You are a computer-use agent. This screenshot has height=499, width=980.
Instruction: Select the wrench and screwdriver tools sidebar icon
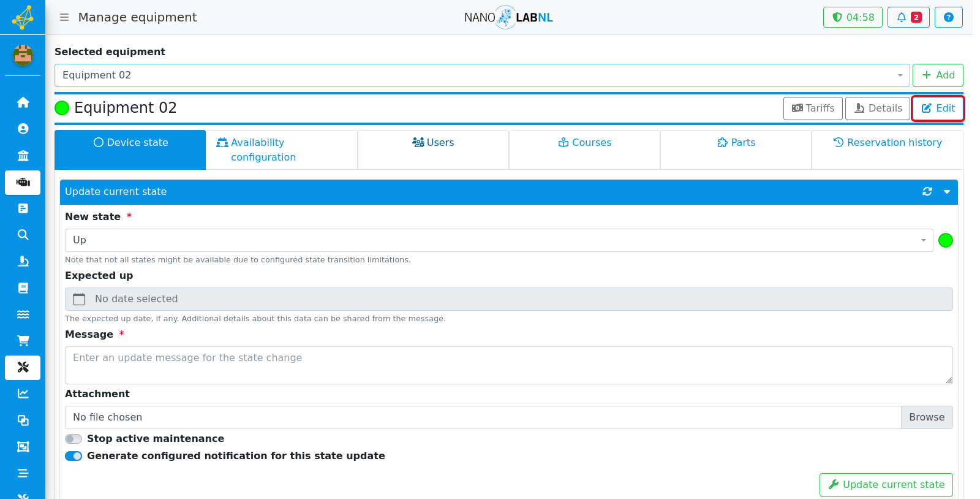(x=23, y=367)
